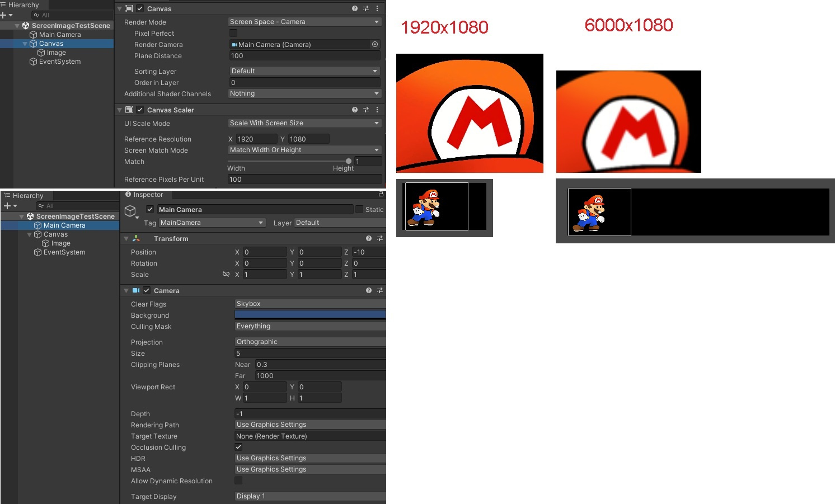The image size is (835, 504).
Task: Enable Allow Dynamic Resolution checkbox
Action: coord(238,481)
